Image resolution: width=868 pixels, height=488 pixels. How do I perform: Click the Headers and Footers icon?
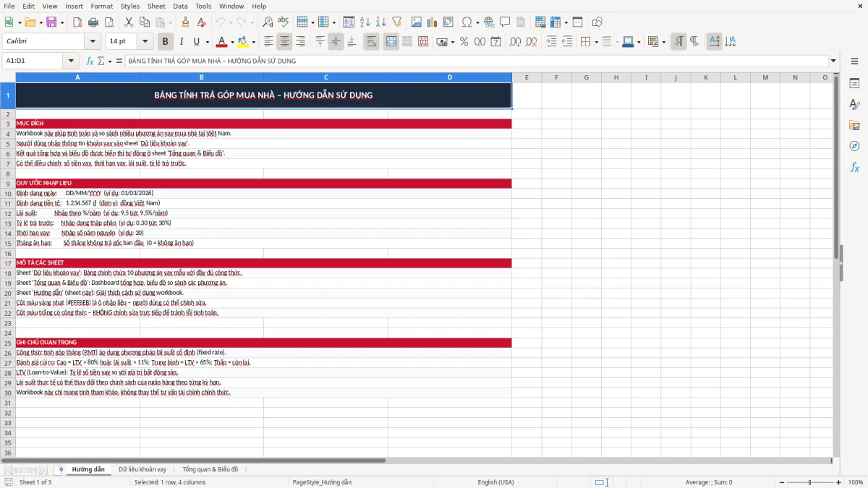point(521,22)
